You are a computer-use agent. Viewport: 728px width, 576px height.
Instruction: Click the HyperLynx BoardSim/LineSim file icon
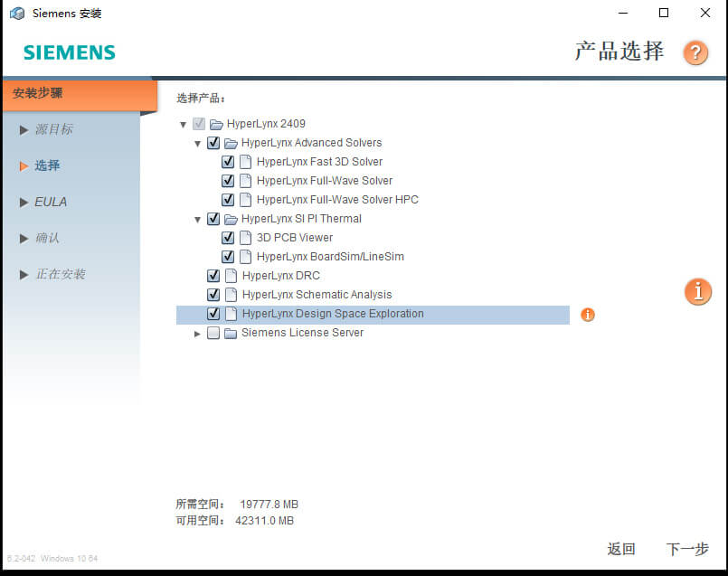246,257
